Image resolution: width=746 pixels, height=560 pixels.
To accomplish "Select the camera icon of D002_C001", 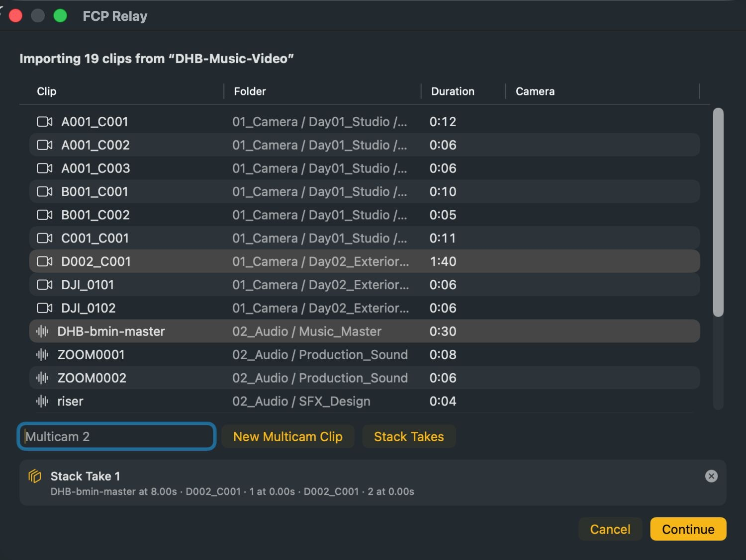I will click(45, 262).
